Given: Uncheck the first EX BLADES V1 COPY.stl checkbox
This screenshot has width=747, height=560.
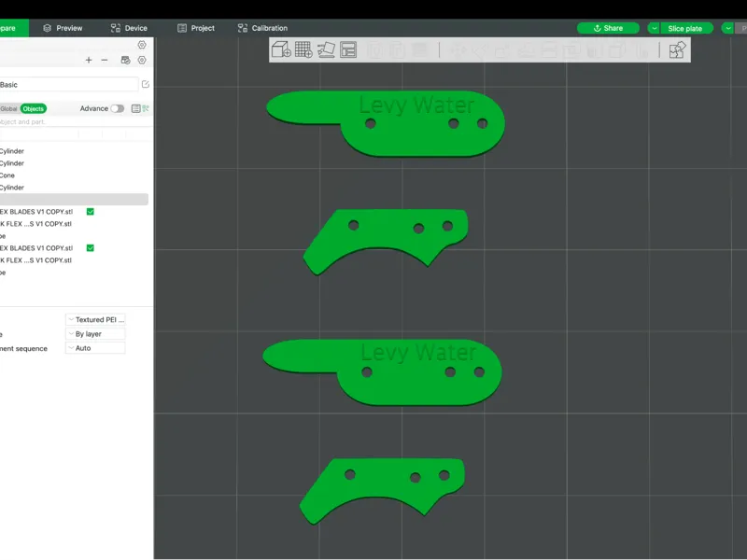Looking at the screenshot, I should coord(90,212).
